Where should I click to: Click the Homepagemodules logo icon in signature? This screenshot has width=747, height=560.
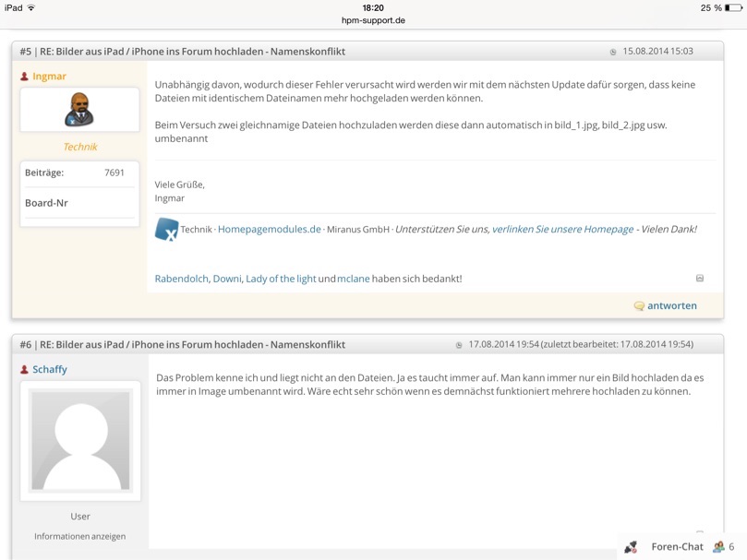[x=166, y=229]
